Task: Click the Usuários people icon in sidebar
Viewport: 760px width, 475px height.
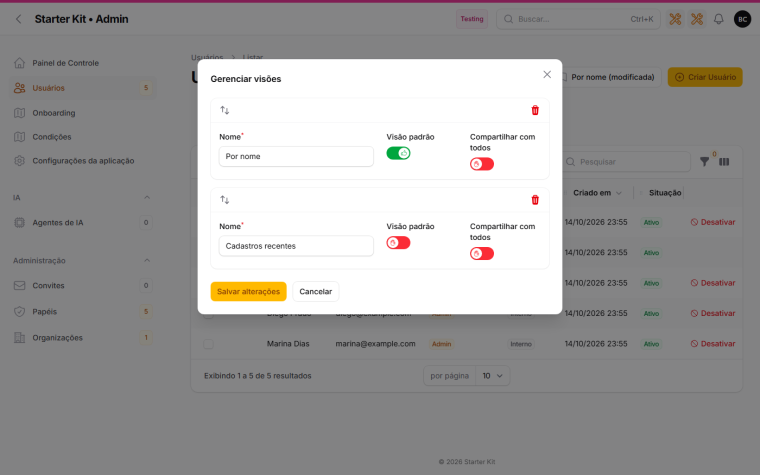Action: point(19,88)
